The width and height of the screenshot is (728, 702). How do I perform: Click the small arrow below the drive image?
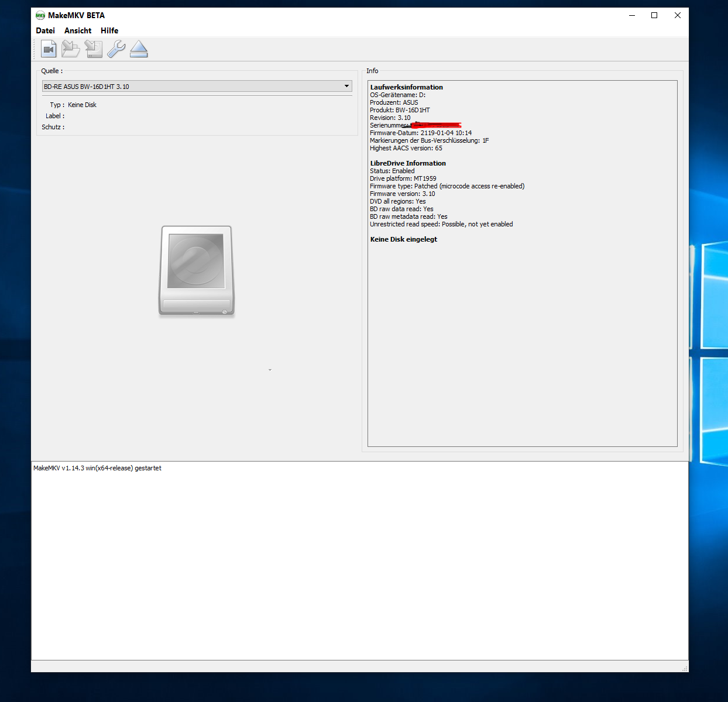pos(270,370)
